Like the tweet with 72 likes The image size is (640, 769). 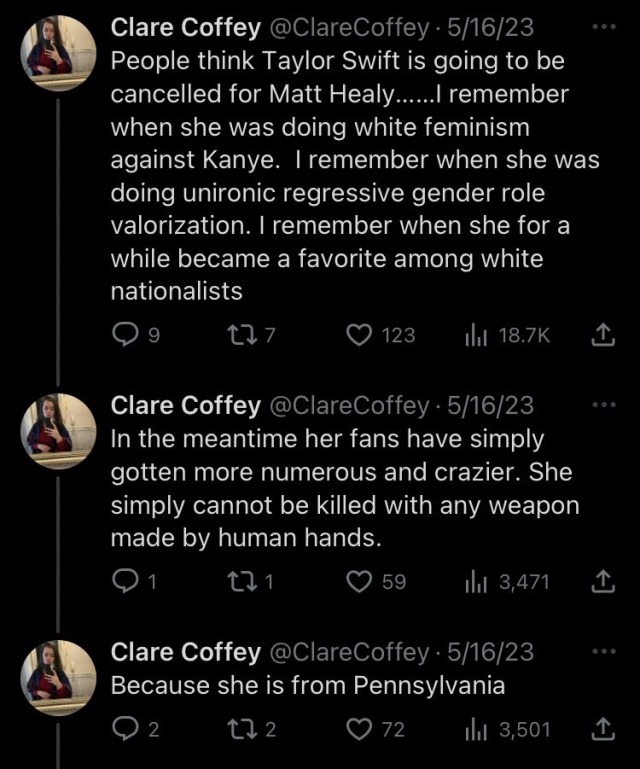click(359, 729)
